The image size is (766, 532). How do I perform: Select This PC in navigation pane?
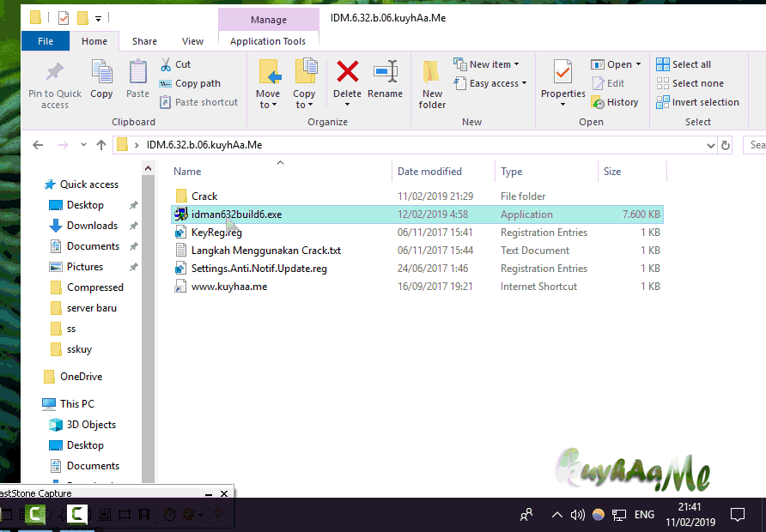(69, 404)
